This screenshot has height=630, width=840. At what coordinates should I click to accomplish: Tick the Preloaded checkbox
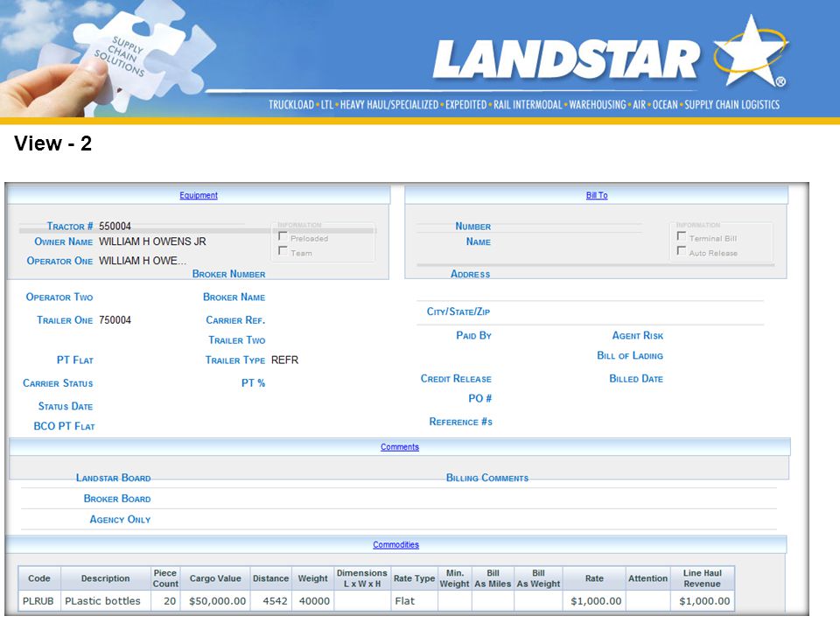coord(283,236)
